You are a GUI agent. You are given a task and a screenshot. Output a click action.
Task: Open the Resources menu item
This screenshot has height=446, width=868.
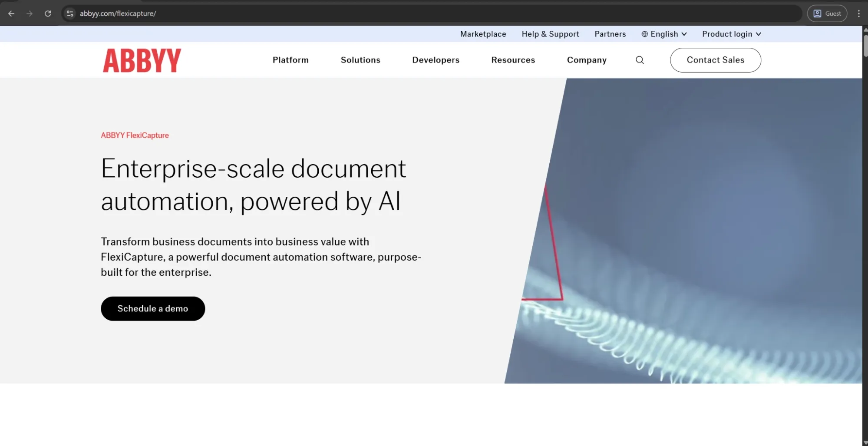coord(513,60)
